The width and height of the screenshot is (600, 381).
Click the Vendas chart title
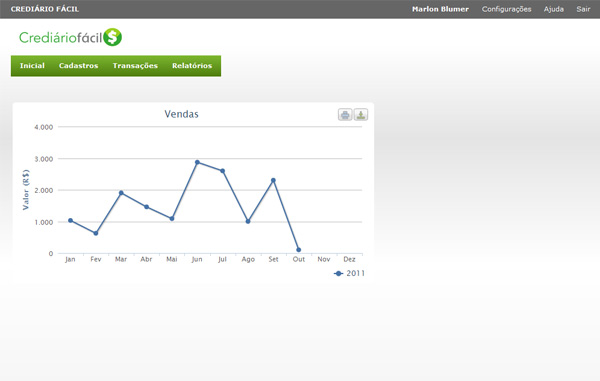tap(181, 114)
